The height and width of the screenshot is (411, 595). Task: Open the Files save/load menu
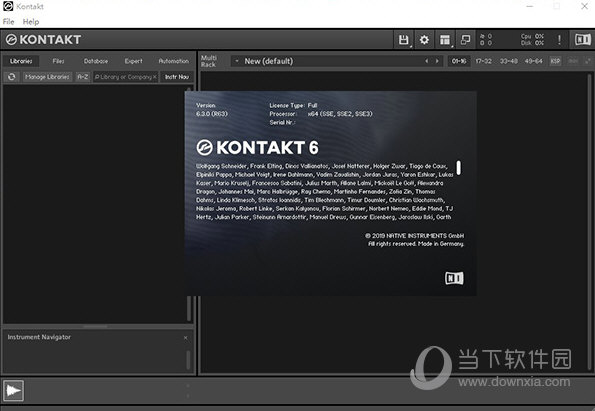tap(404, 39)
